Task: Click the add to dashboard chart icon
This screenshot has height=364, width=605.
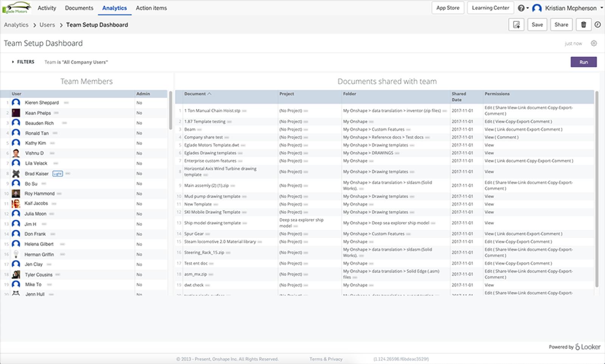Action: (516, 25)
